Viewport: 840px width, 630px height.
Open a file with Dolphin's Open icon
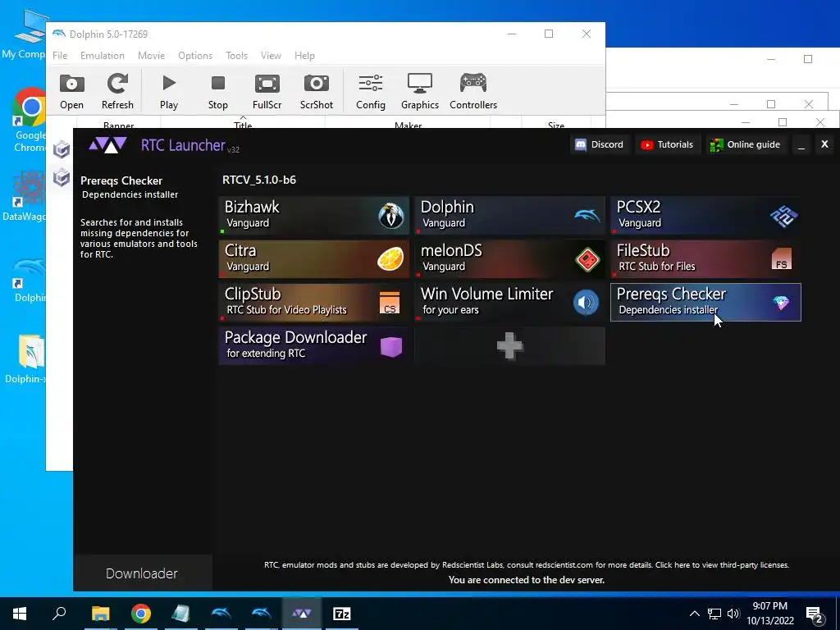(x=72, y=91)
